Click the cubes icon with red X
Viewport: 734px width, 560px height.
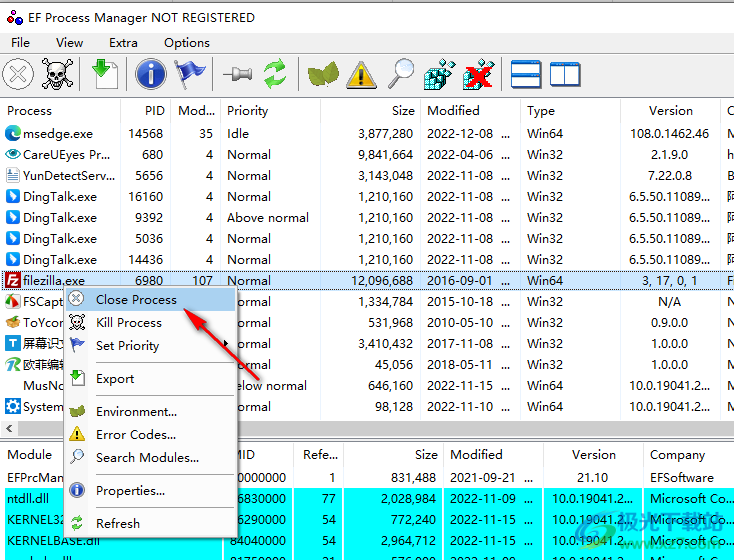[478, 74]
